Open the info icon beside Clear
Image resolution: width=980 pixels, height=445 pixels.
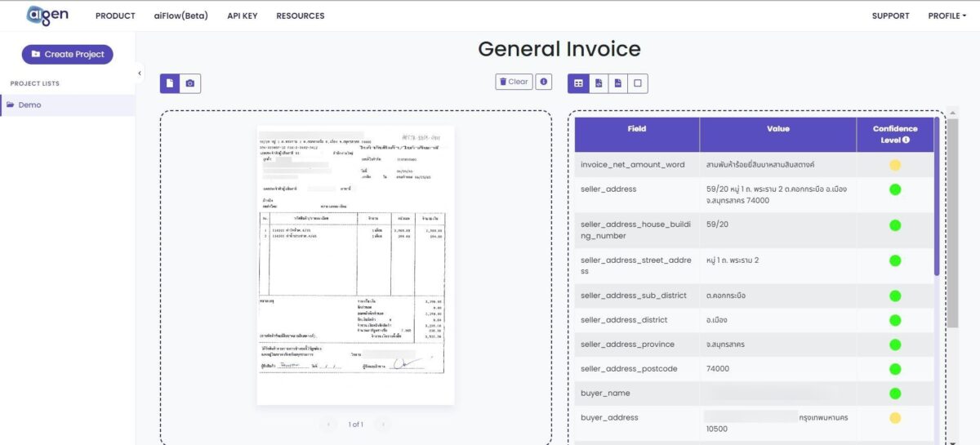[x=544, y=82]
